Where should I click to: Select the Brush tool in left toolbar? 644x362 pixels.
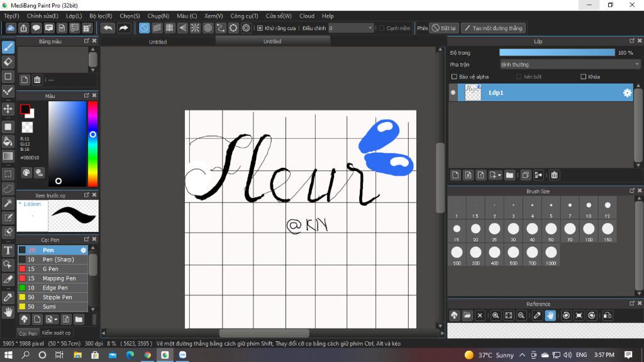pyautogui.click(x=8, y=47)
